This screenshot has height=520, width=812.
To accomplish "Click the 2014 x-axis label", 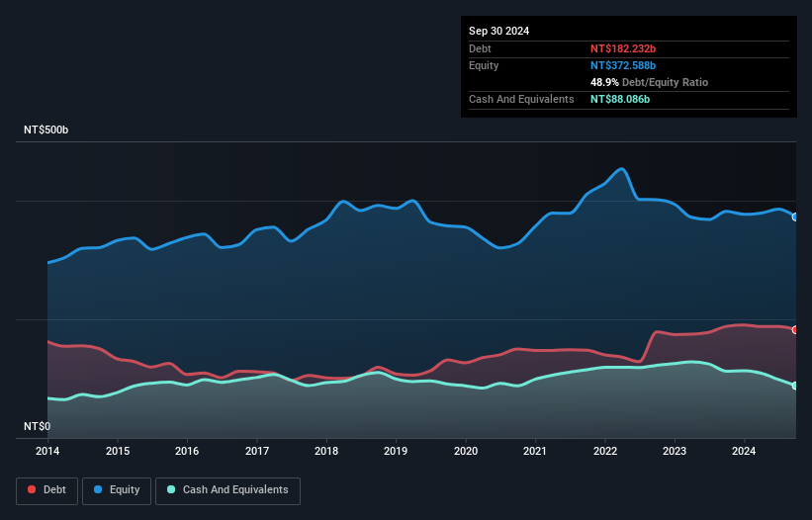I will (x=47, y=451).
